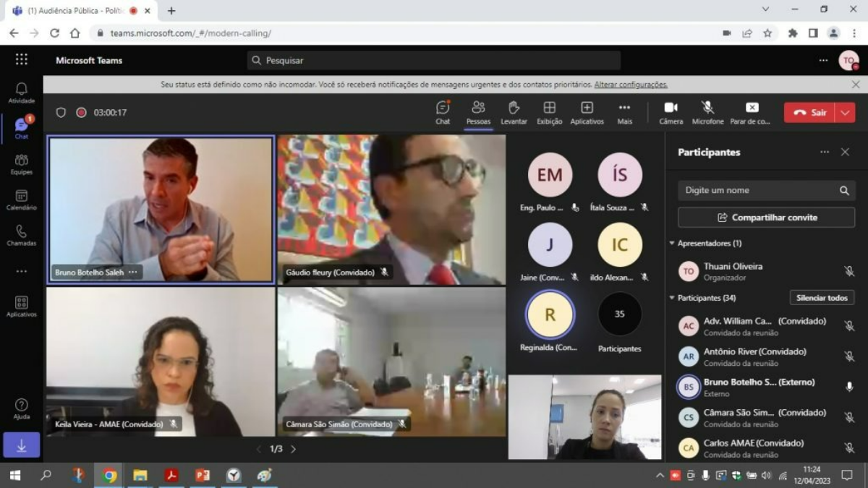Click the Mais (more actions) icon
This screenshot has height=488, width=868.
(x=625, y=112)
